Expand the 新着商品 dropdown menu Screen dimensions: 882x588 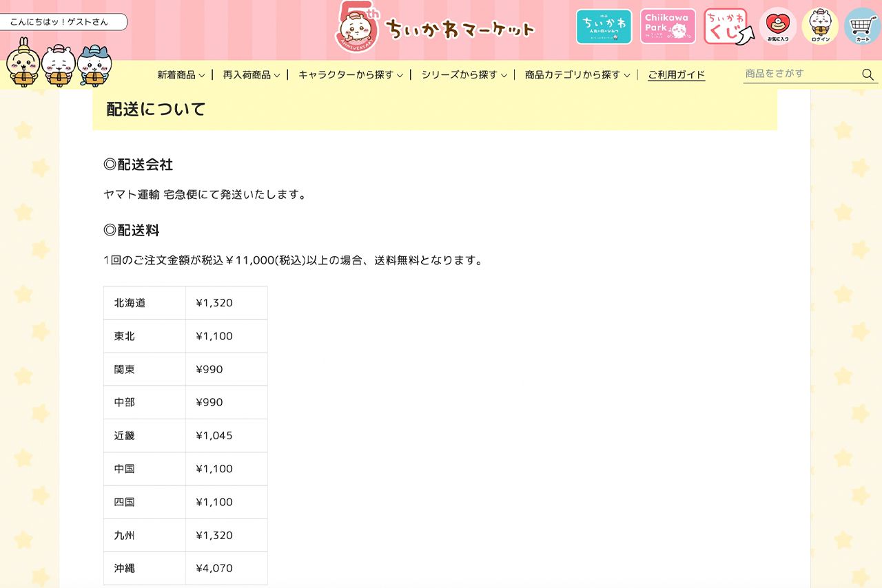(x=181, y=75)
